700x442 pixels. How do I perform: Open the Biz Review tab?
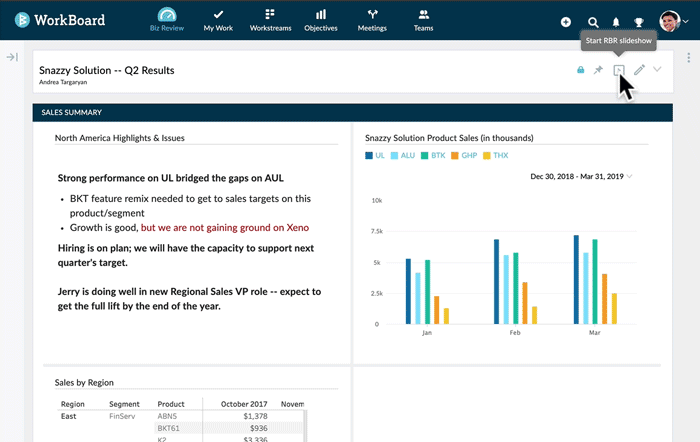[x=167, y=20]
